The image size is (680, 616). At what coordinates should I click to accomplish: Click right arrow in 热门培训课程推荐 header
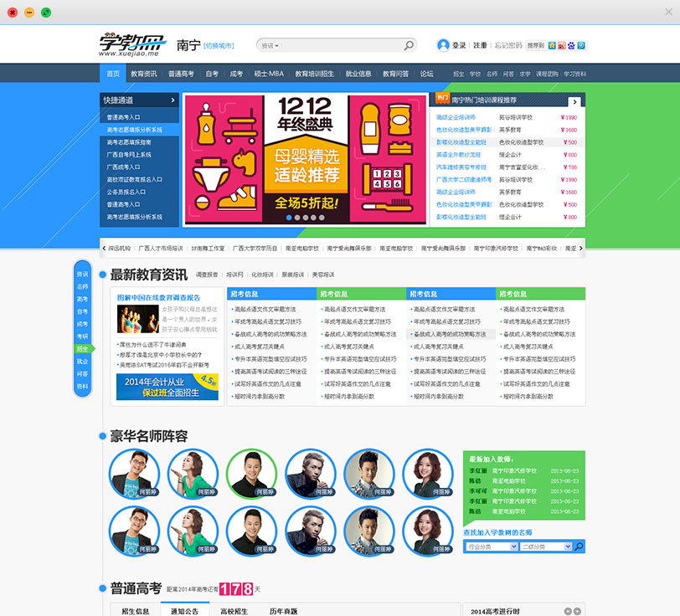[576, 100]
